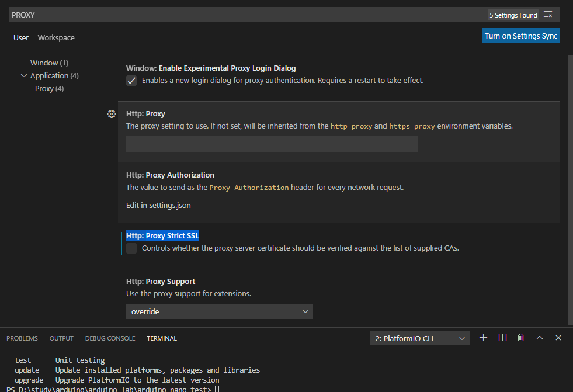
Task: Switch to the DEBUG CONSOLE tab
Action: pyautogui.click(x=110, y=338)
